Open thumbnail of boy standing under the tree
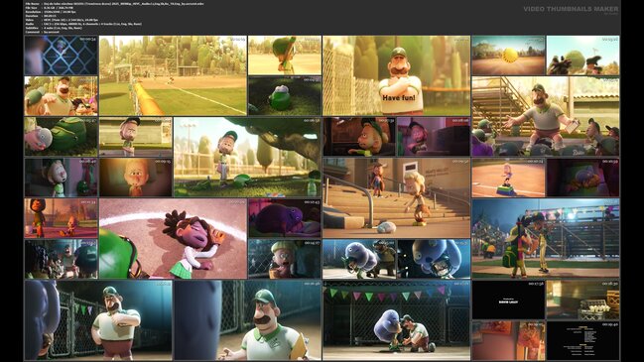 click(247, 157)
